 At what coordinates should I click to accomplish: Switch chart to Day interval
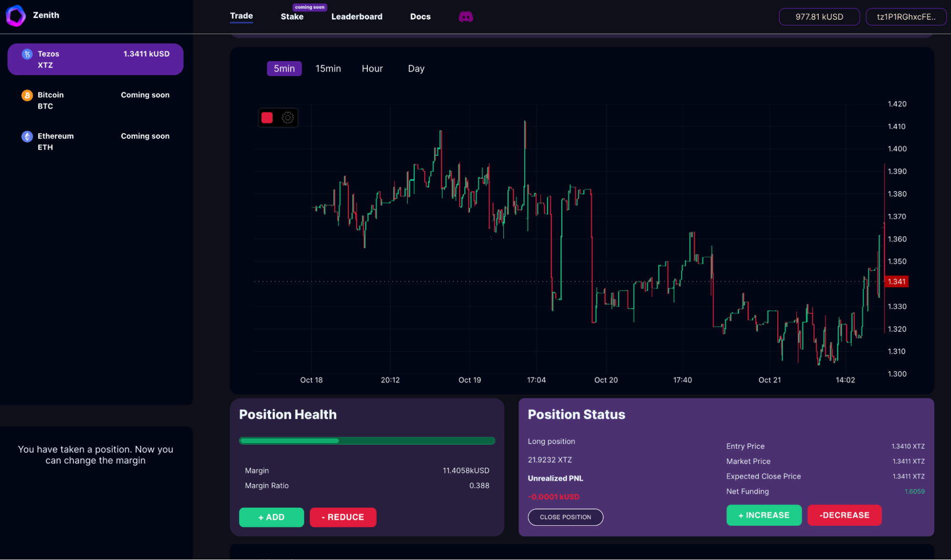click(416, 68)
